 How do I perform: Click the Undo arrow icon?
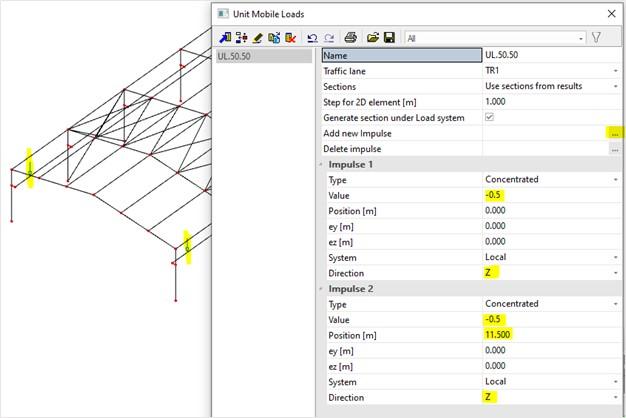click(312, 38)
